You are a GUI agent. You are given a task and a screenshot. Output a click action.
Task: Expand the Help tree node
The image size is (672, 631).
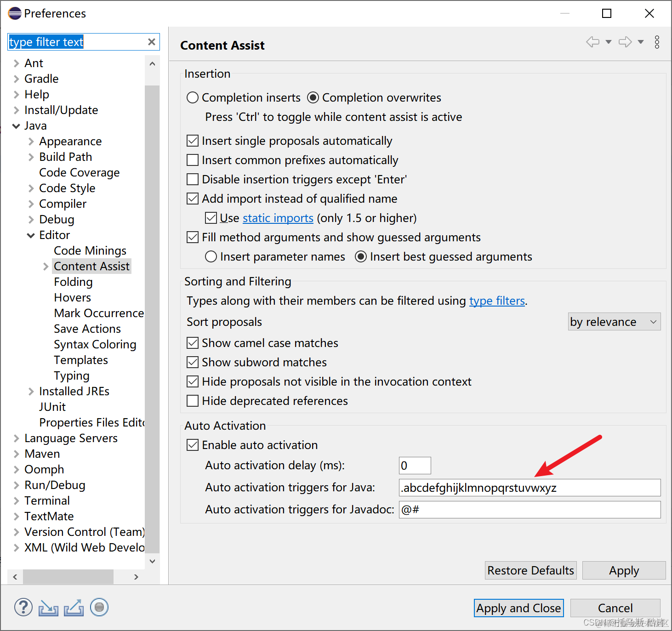tap(16, 94)
